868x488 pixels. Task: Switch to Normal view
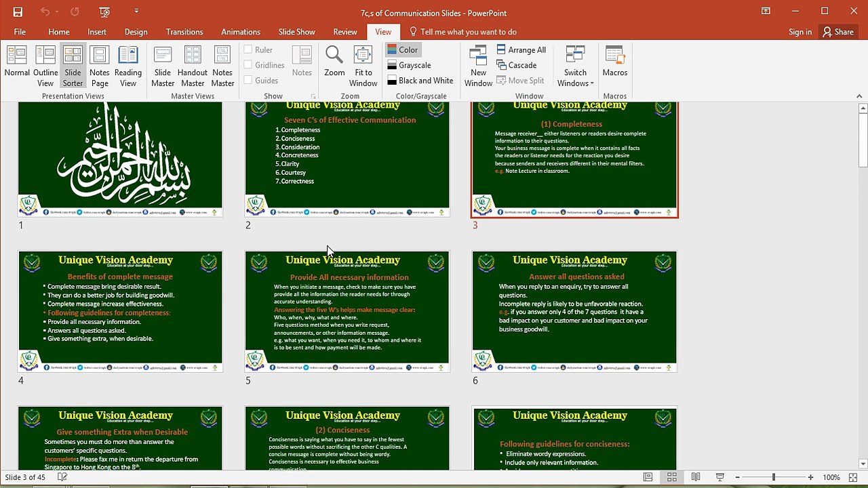pos(17,66)
